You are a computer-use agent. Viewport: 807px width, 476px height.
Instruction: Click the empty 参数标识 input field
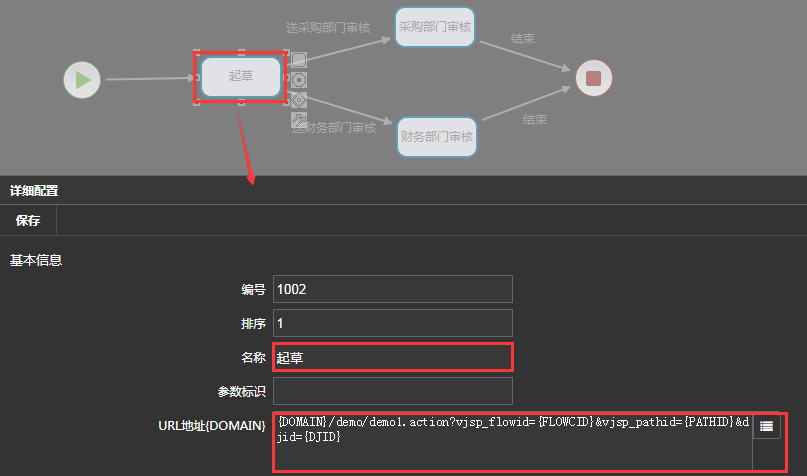[392, 391]
